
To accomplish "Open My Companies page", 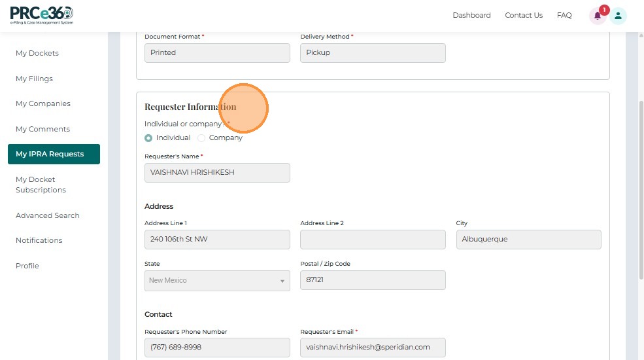I will click(43, 103).
